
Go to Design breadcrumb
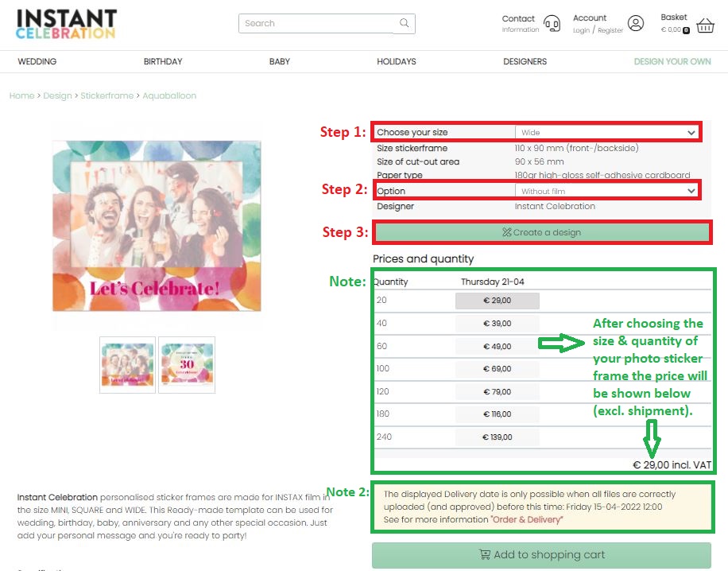(x=57, y=95)
